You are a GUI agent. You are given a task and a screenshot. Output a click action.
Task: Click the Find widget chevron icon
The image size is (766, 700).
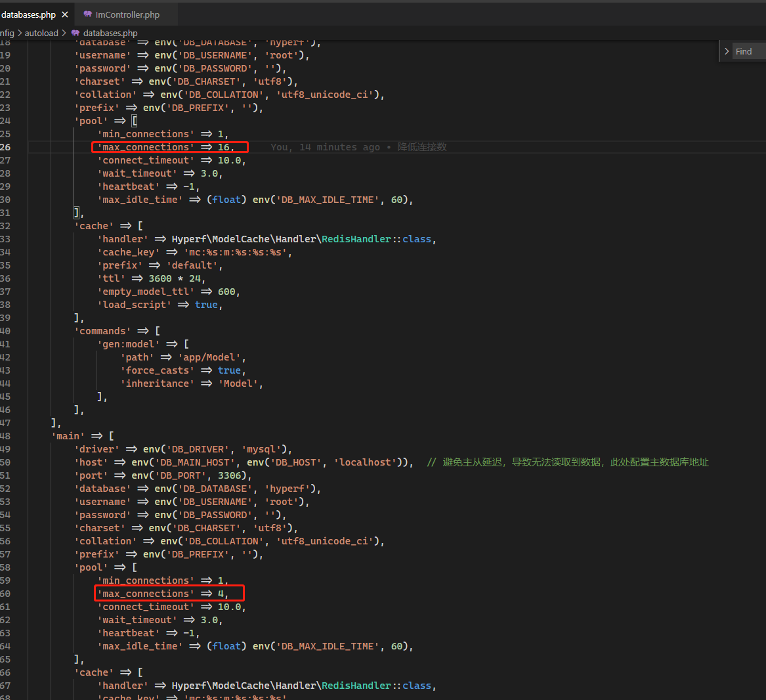[x=727, y=51]
